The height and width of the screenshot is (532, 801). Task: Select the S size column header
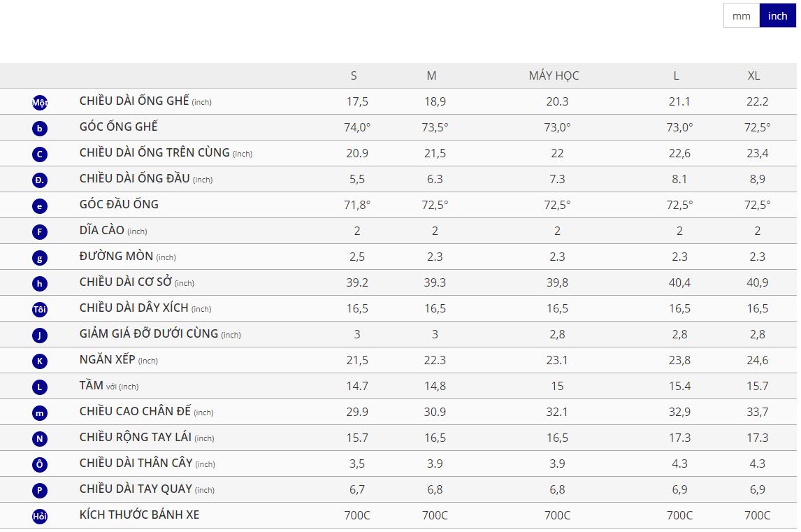pos(354,76)
